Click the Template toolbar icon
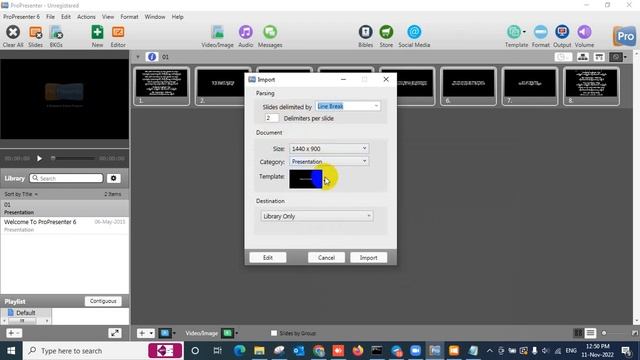Image resolution: width=640 pixels, height=360 pixels. click(x=514, y=32)
